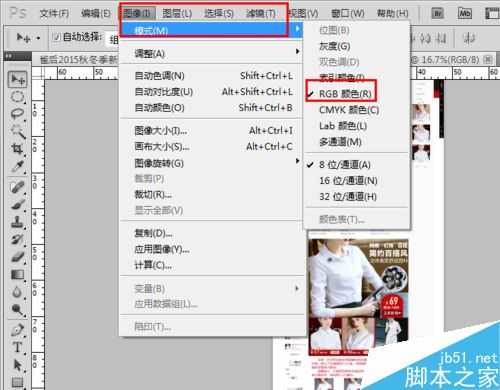
Task: Open the screen mode icon beside Mb
Action: [x=492, y=14]
